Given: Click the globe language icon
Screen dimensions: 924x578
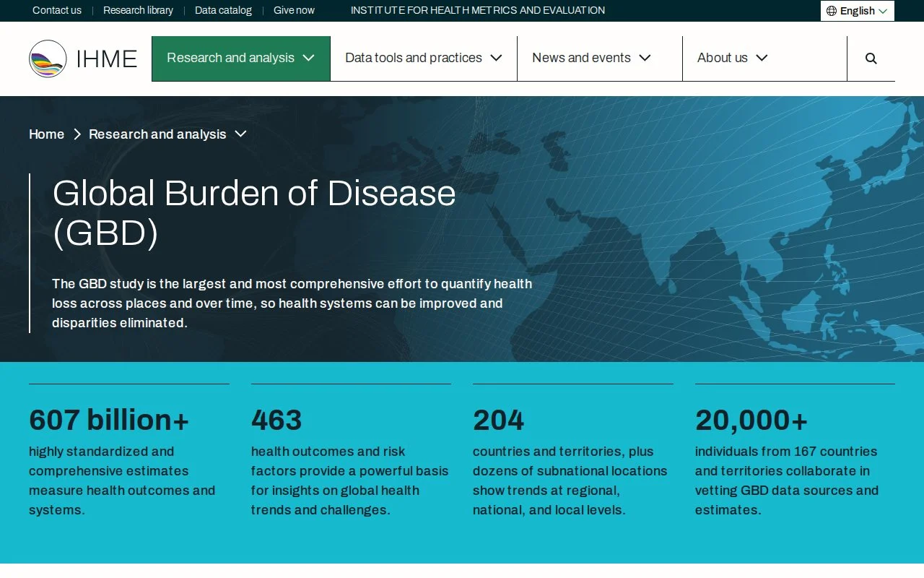Looking at the screenshot, I should tap(832, 11).
